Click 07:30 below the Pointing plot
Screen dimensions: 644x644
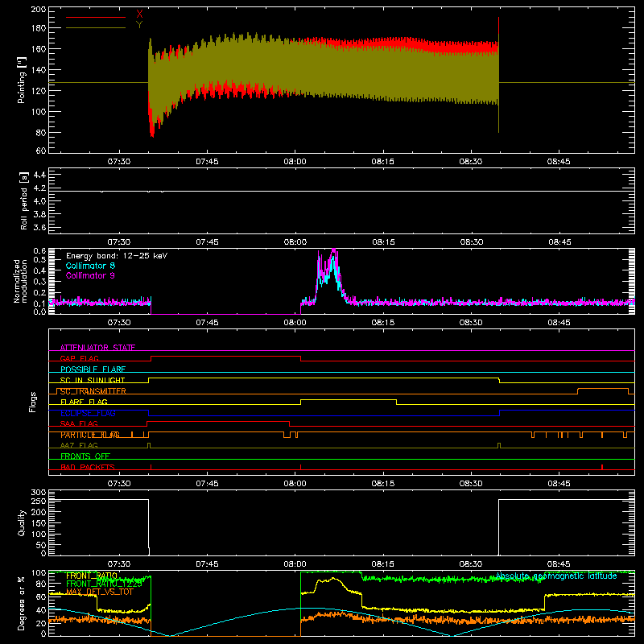pyautogui.click(x=119, y=162)
